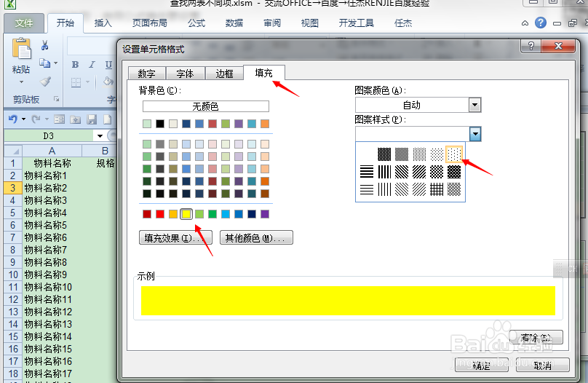
Task: Open the 文件 menu tab
Action: (x=24, y=23)
